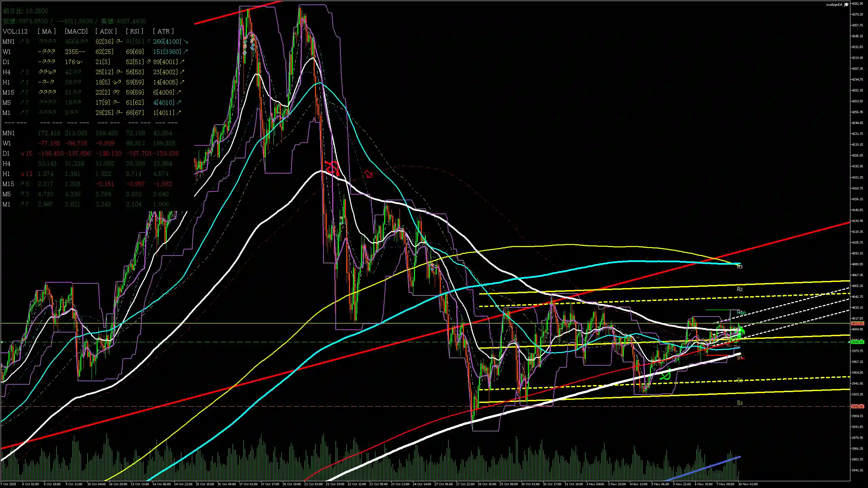Click the 10 Nov 01:00 time axis label
Screen dimensions: 868x488
748,484
